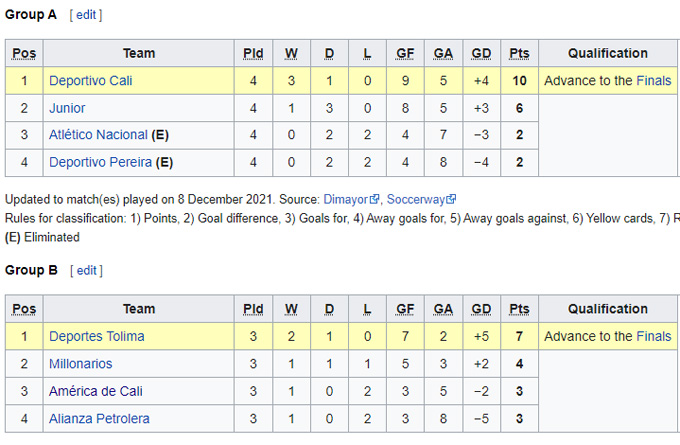The height and width of the screenshot is (445, 680).
Task: Click the GD header in Group B
Action: point(481,309)
